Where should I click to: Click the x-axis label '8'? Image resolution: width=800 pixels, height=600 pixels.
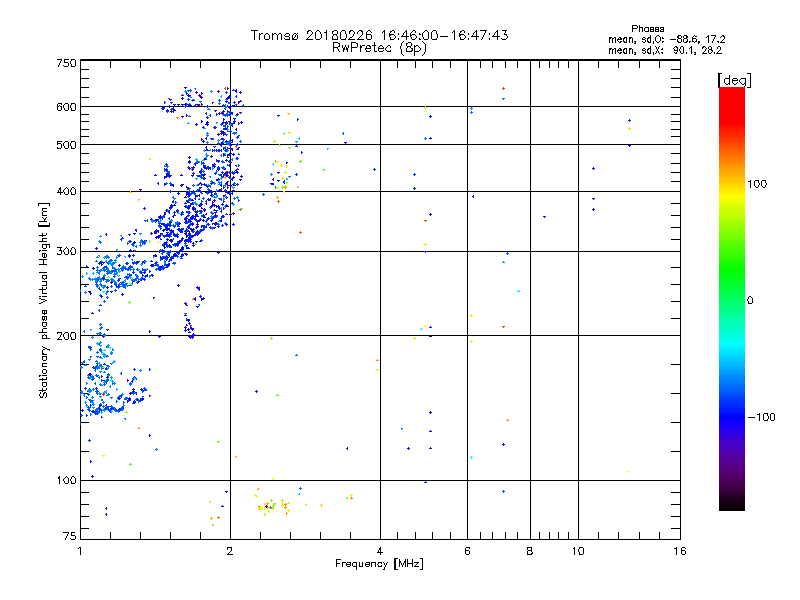(x=530, y=551)
